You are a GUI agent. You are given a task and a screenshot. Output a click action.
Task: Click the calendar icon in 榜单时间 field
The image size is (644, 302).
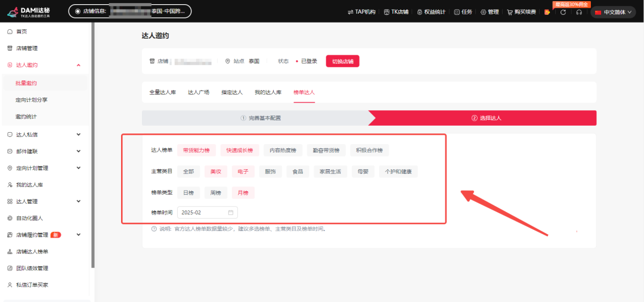point(231,213)
